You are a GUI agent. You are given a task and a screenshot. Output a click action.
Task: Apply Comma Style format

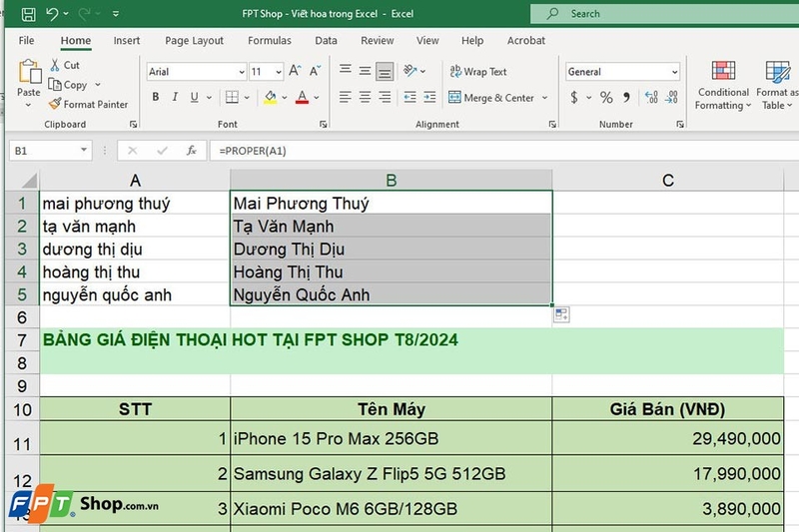626,97
